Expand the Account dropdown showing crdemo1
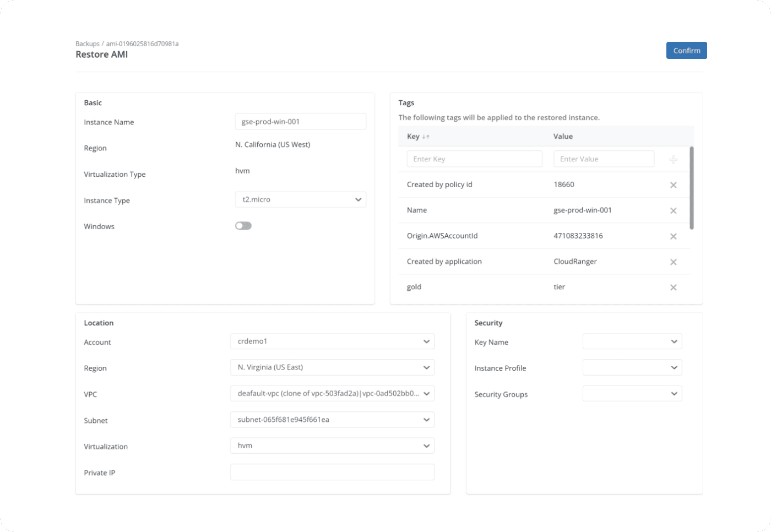 click(332, 341)
